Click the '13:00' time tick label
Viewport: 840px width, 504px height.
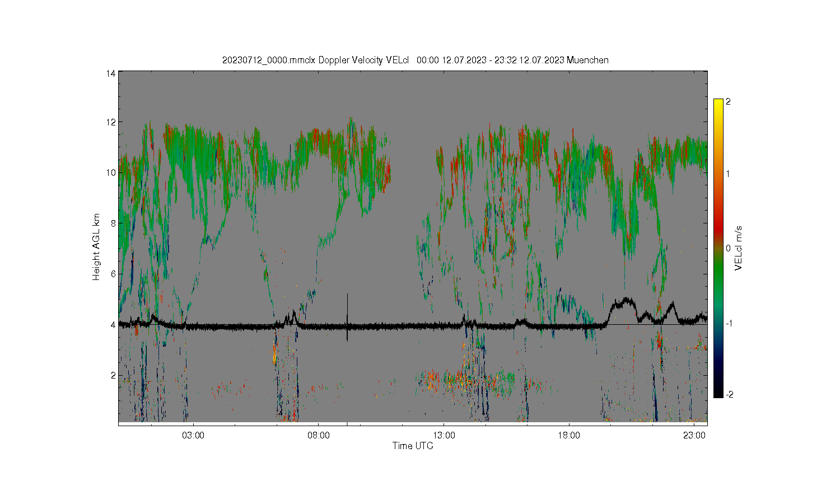[x=444, y=435]
